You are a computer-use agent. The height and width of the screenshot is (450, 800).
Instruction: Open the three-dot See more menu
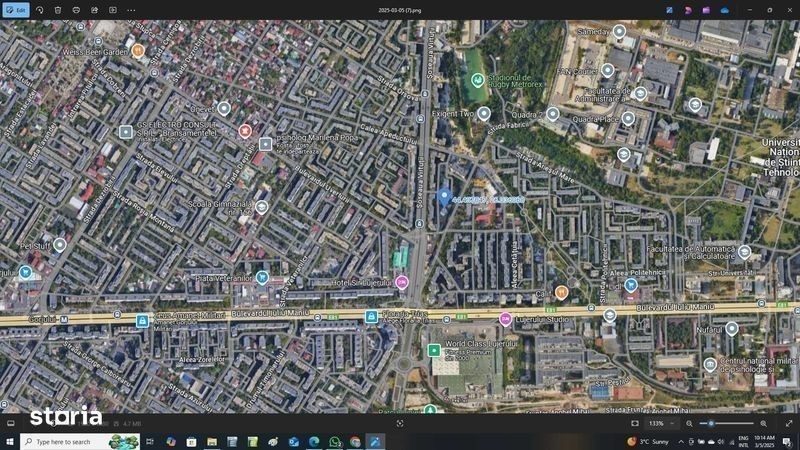[131, 10]
